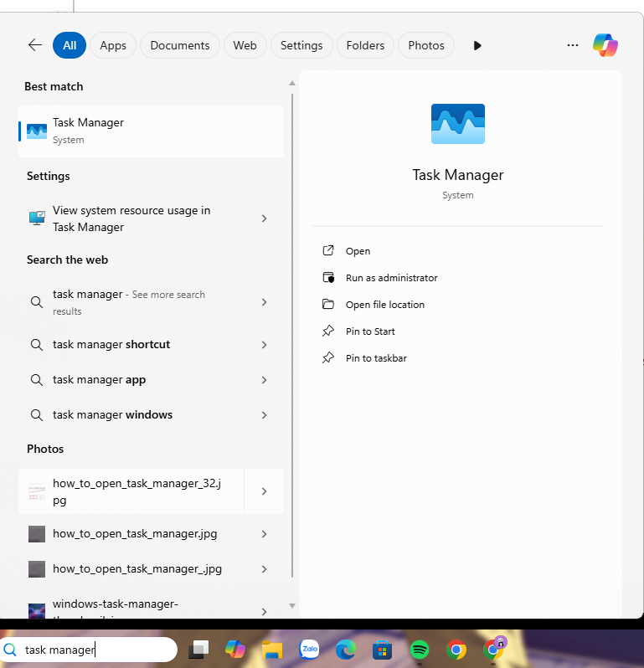The image size is (644, 668).
Task: Click the results list scrollbar up arrow
Action: pos(292,83)
